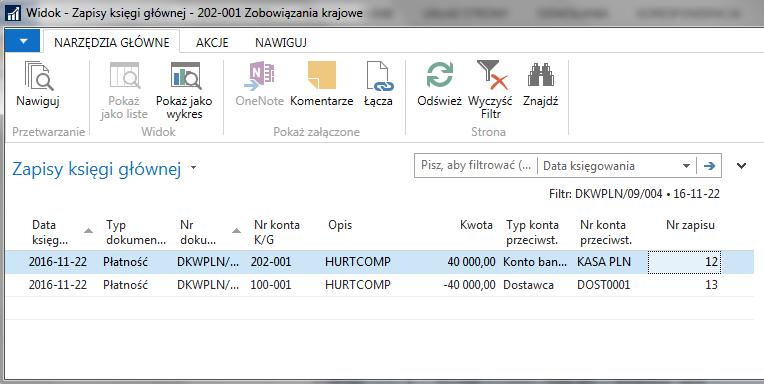Apply filter with the arrow button
This screenshot has width=764, height=384.
point(709,166)
